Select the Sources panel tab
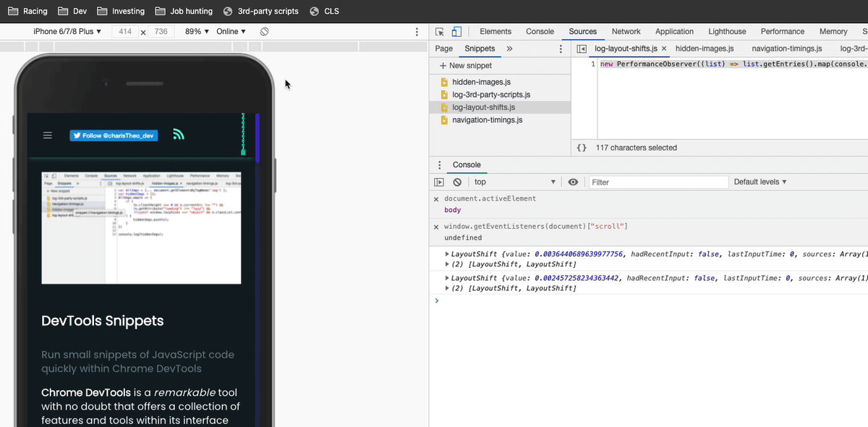 click(x=582, y=32)
